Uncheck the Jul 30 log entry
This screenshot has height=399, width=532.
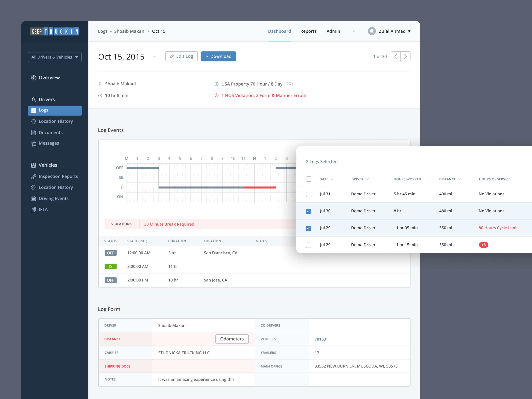(309, 211)
